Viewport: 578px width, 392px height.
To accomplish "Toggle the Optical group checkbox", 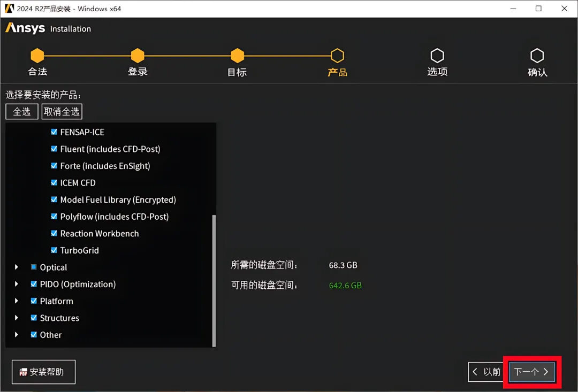I will point(34,267).
